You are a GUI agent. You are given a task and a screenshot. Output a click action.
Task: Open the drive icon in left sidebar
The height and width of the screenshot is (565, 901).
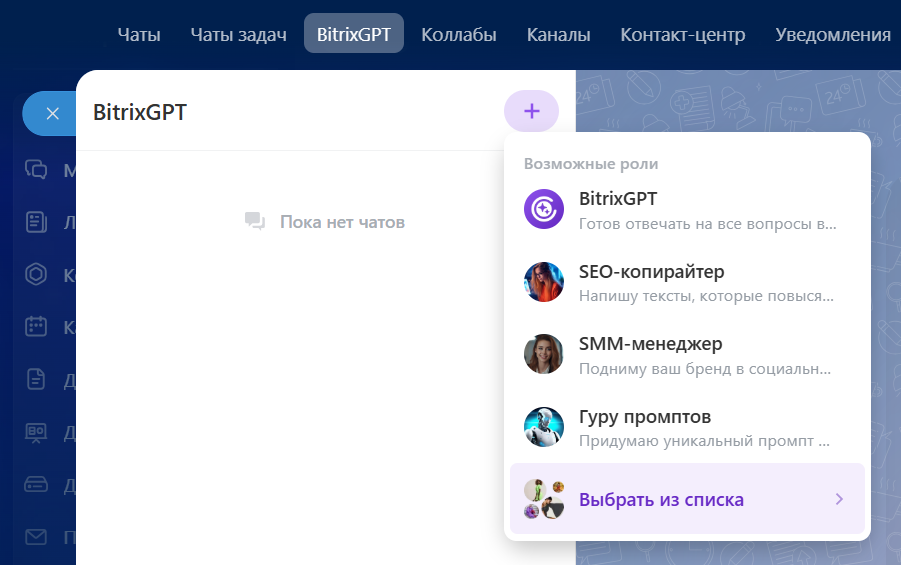pyautogui.click(x=37, y=485)
